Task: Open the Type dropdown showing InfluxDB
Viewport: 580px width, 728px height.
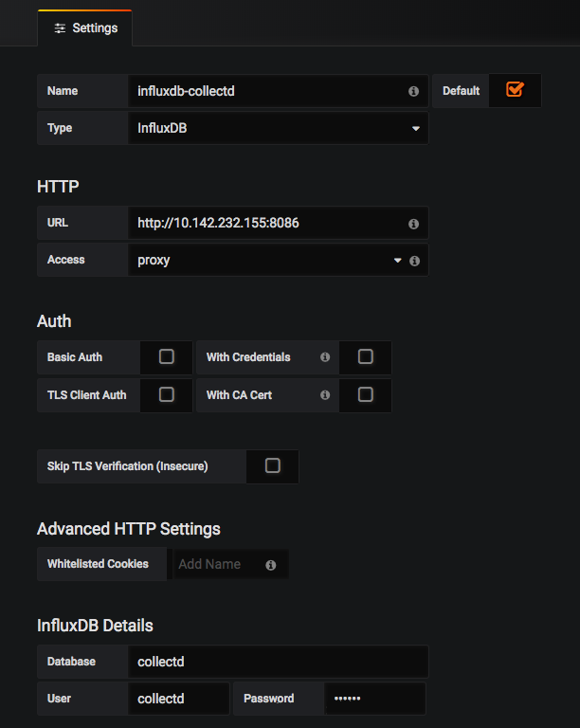Action: tap(278, 128)
